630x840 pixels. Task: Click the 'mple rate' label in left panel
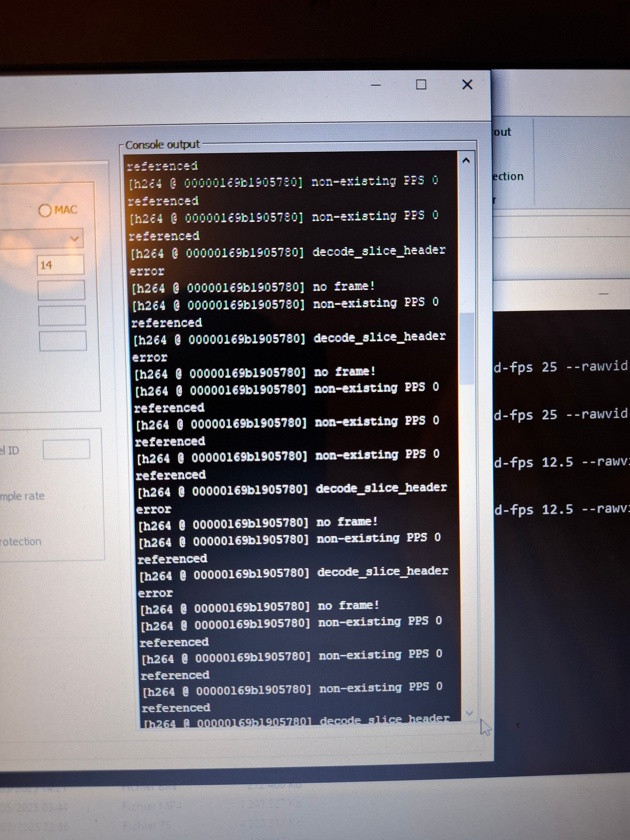[x=22, y=496]
